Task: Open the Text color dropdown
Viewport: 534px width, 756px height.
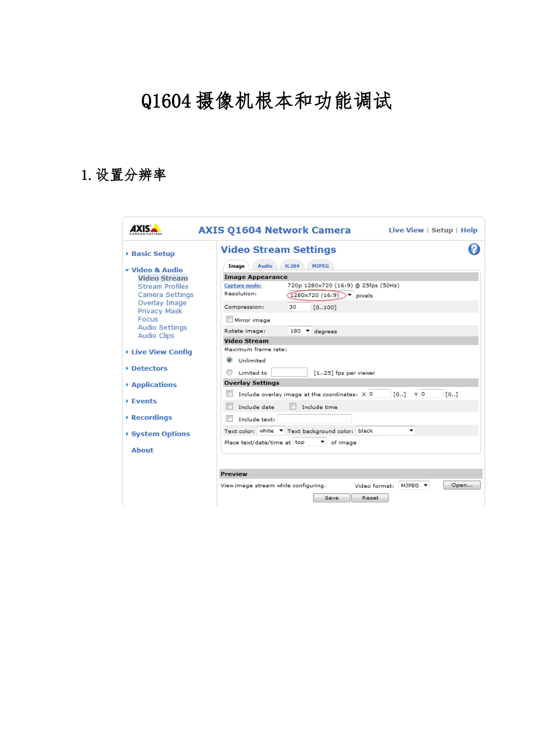Action: (271, 431)
